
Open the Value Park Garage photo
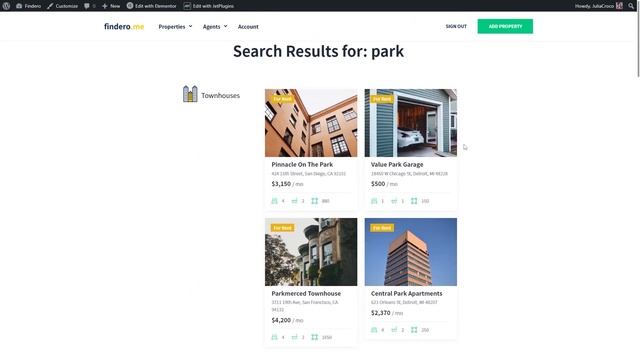click(x=411, y=123)
